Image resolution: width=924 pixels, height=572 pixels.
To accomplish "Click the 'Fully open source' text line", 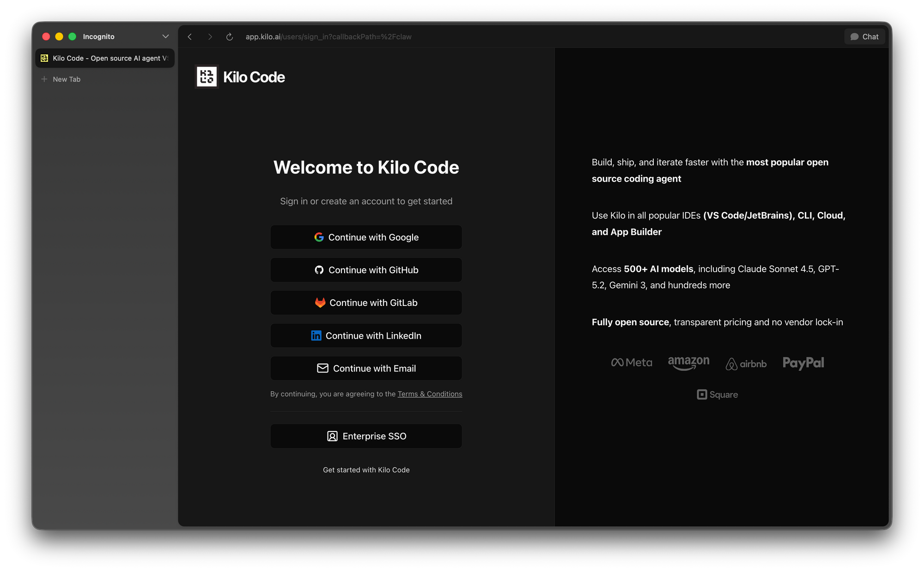I will (717, 322).
